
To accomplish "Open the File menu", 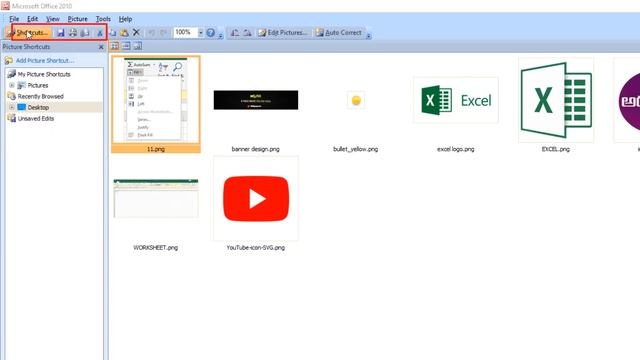I will pos(14,19).
